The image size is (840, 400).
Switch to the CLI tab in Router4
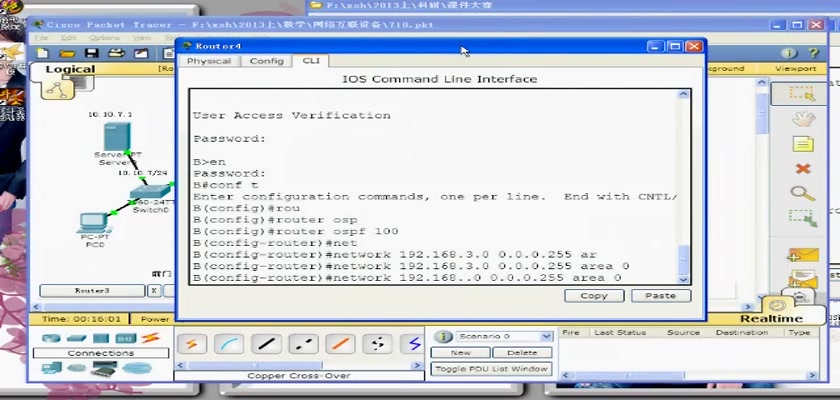311,61
